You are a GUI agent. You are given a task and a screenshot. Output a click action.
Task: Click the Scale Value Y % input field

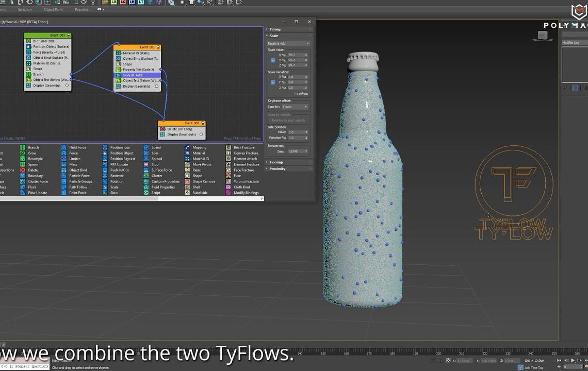click(296, 60)
